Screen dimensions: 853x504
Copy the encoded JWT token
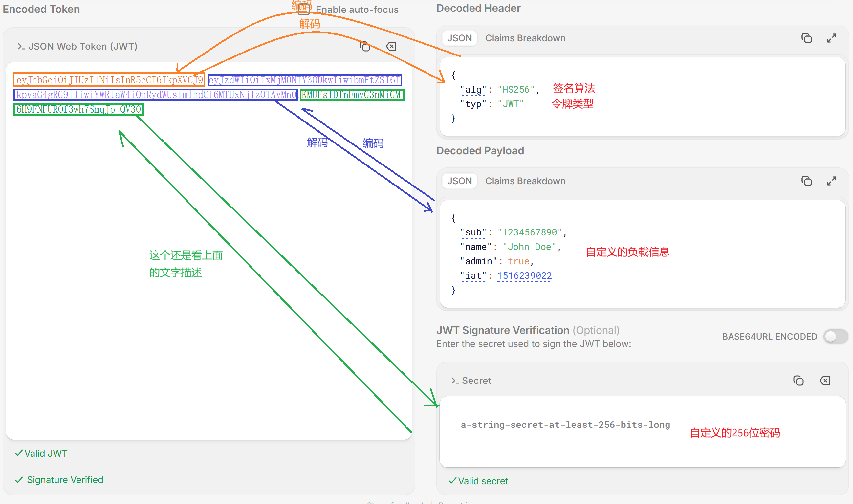click(x=365, y=46)
